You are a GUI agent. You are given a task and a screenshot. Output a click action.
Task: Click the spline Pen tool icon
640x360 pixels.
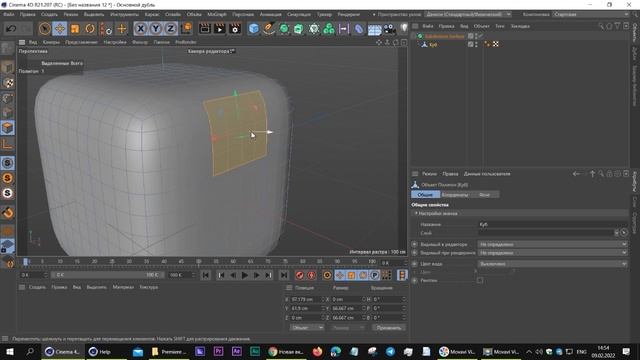(x=269, y=29)
